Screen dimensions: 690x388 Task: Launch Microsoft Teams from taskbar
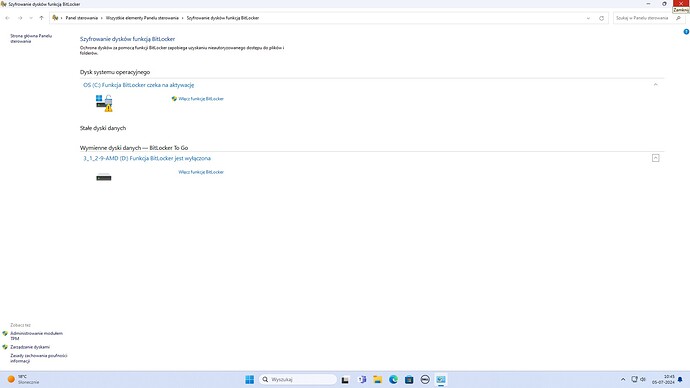362,379
